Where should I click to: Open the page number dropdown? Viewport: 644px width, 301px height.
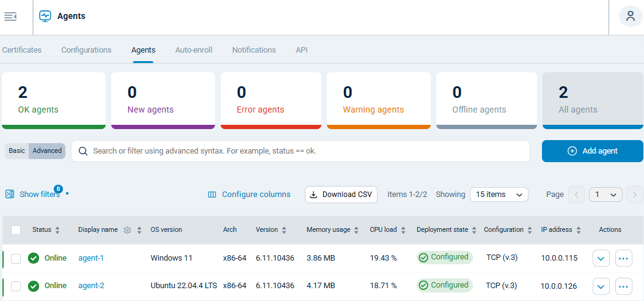click(606, 195)
